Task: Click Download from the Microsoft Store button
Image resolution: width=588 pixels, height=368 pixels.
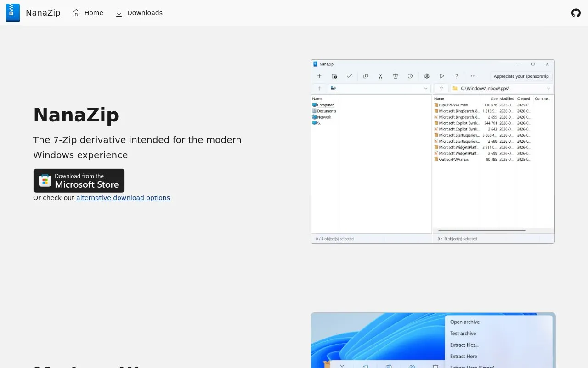Action: coord(79,181)
